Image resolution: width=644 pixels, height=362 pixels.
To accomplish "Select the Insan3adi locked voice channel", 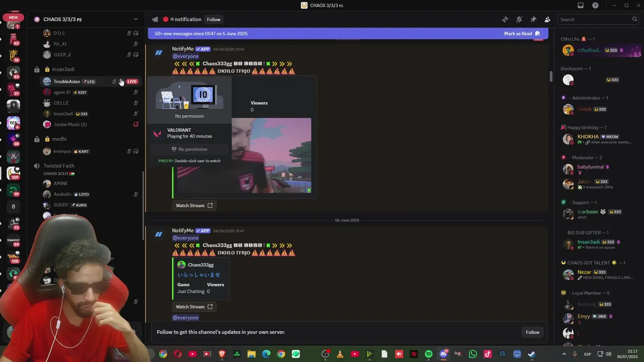I will 63,69.
